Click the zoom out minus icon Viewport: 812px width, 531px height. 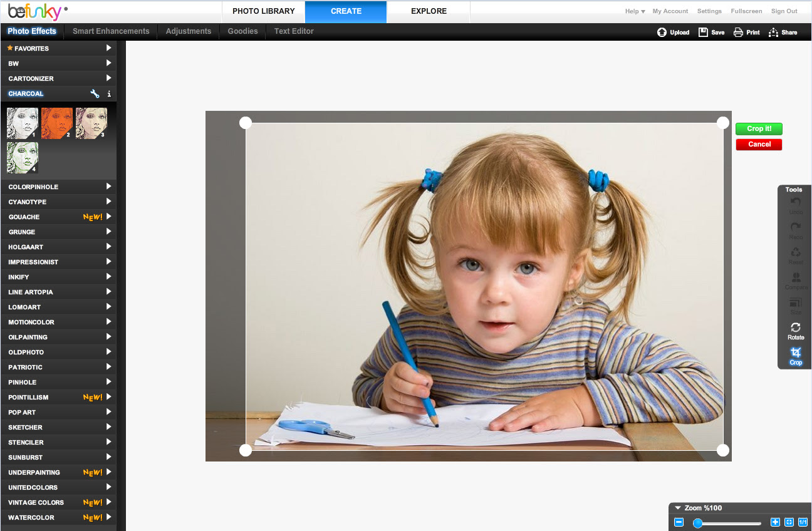tap(679, 522)
